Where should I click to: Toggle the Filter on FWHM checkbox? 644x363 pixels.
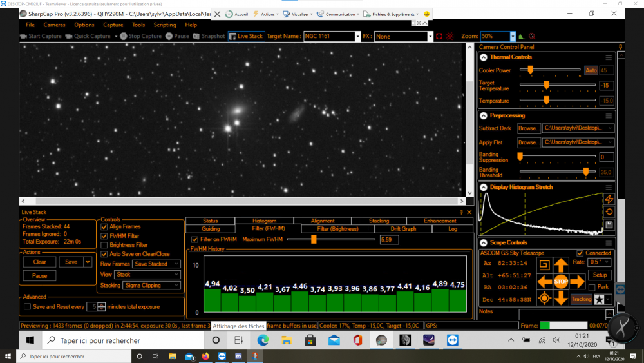click(194, 239)
